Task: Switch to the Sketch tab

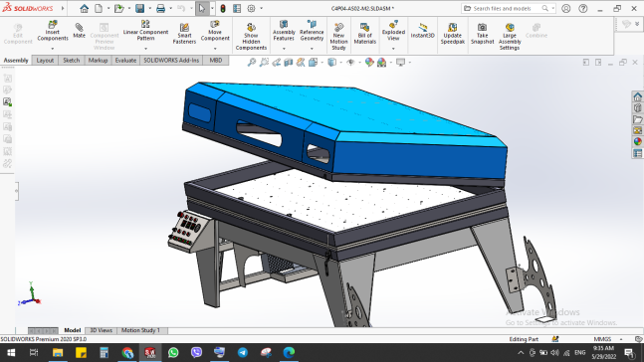Action: 72,61
